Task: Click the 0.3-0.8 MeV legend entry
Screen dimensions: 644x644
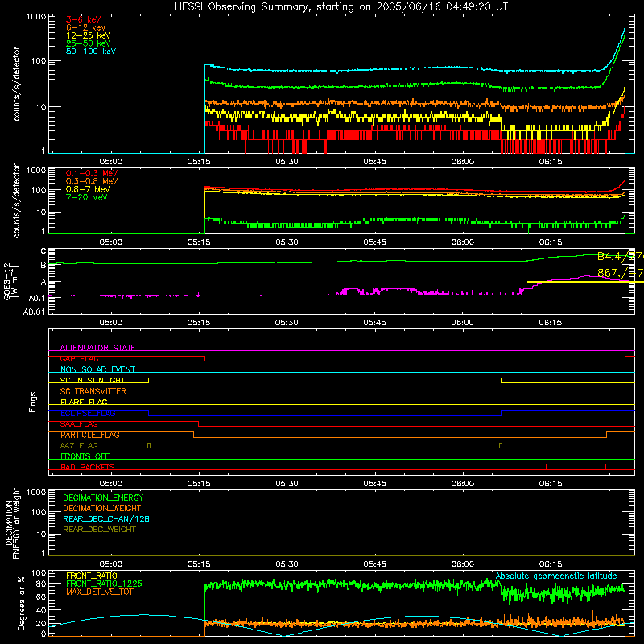Action: [x=92, y=181]
